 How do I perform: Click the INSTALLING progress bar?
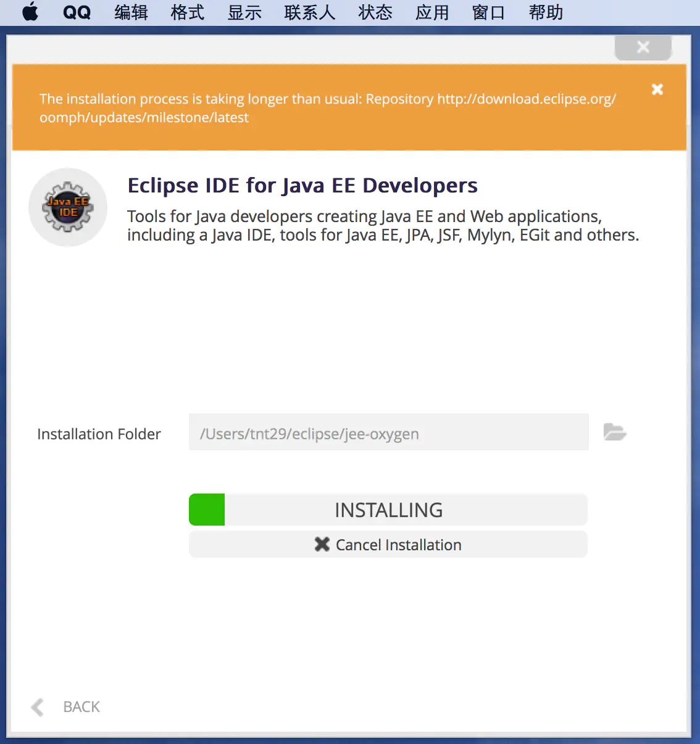[388, 510]
